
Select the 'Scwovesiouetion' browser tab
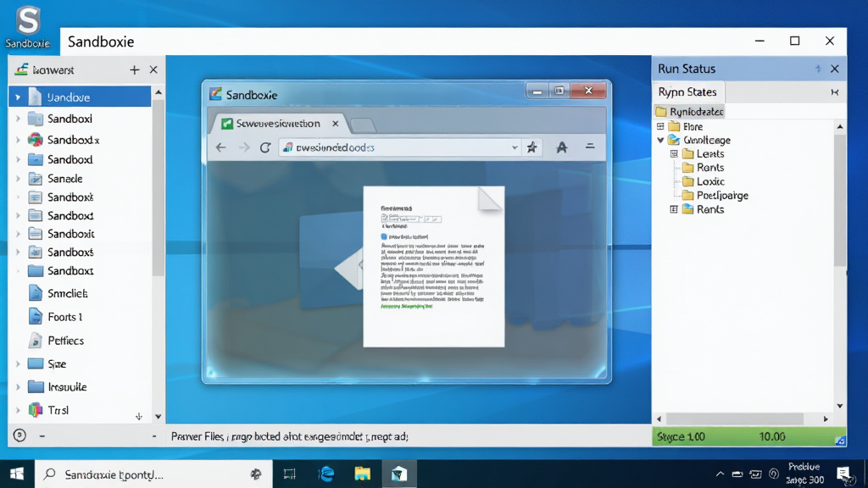click(278, 124)
